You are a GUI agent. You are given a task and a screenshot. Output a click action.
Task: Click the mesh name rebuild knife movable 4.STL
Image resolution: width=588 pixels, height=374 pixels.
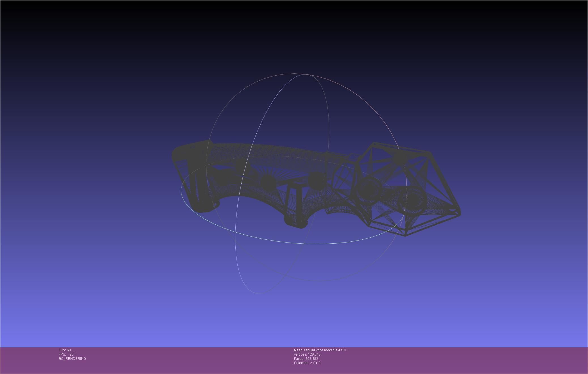320,350
